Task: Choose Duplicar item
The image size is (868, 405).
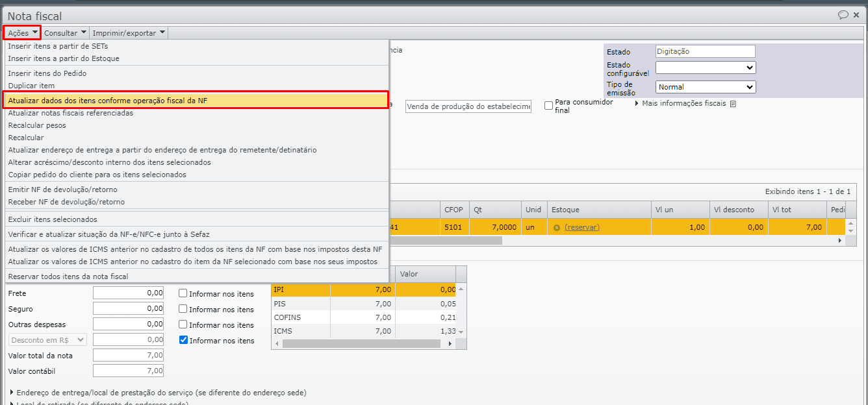Action: [x=196, y=86]
